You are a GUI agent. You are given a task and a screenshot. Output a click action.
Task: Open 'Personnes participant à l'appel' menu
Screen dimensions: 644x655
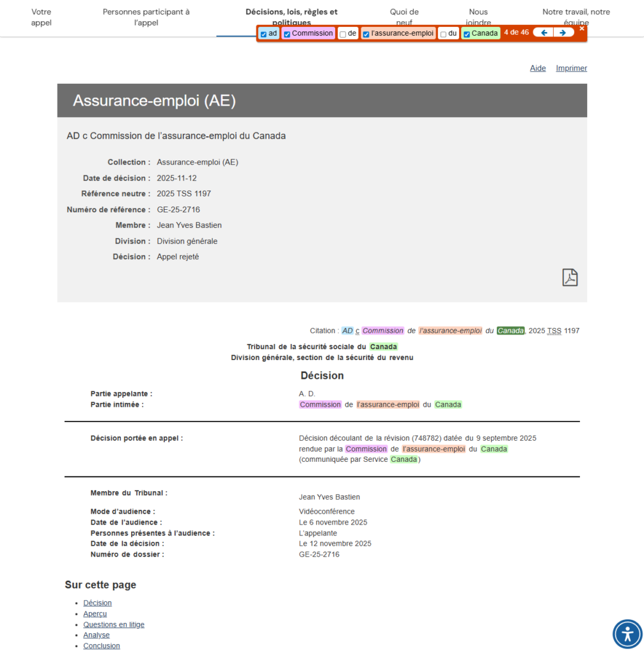(x=146, y=17)
